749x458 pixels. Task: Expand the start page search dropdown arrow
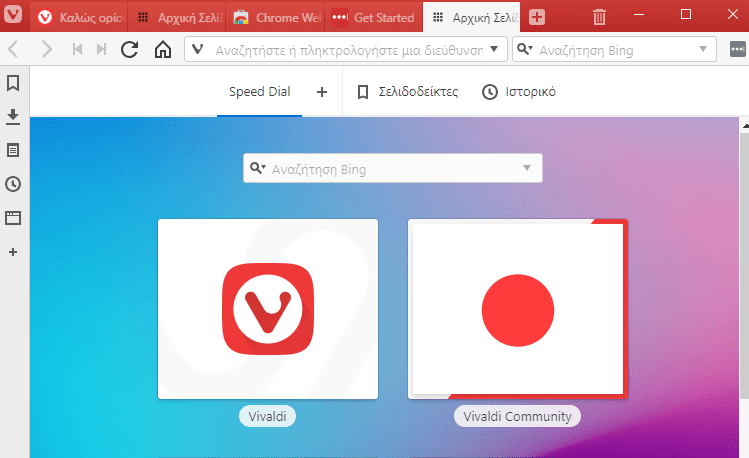(x=527, y=168)
